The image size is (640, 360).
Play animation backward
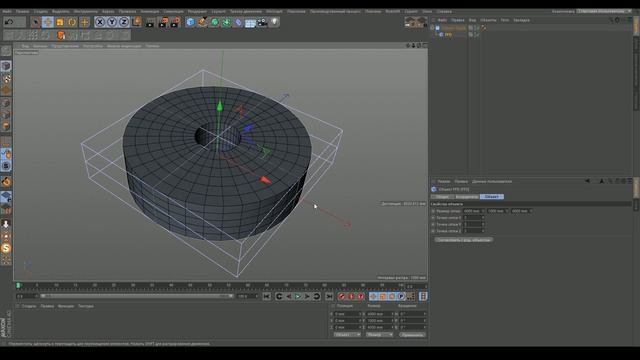289,296
